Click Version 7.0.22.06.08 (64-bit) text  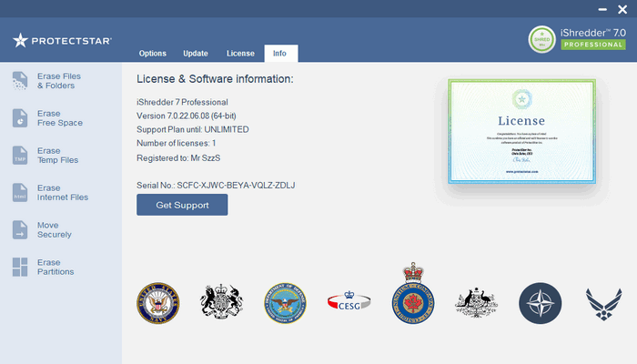coord(186,116)
